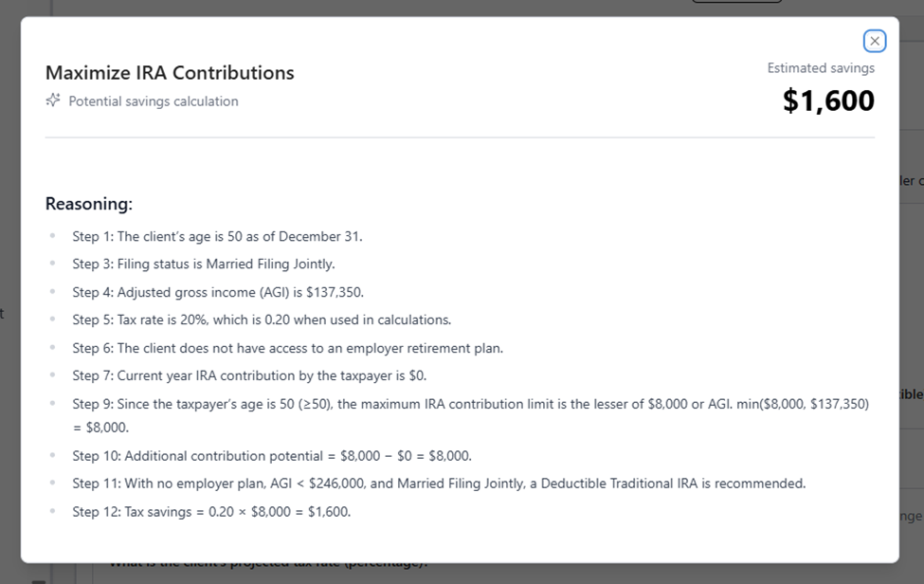Select the Step 12 tax savings formula line
The height and width of the screenshot is (584, 924).
(211, 512)
